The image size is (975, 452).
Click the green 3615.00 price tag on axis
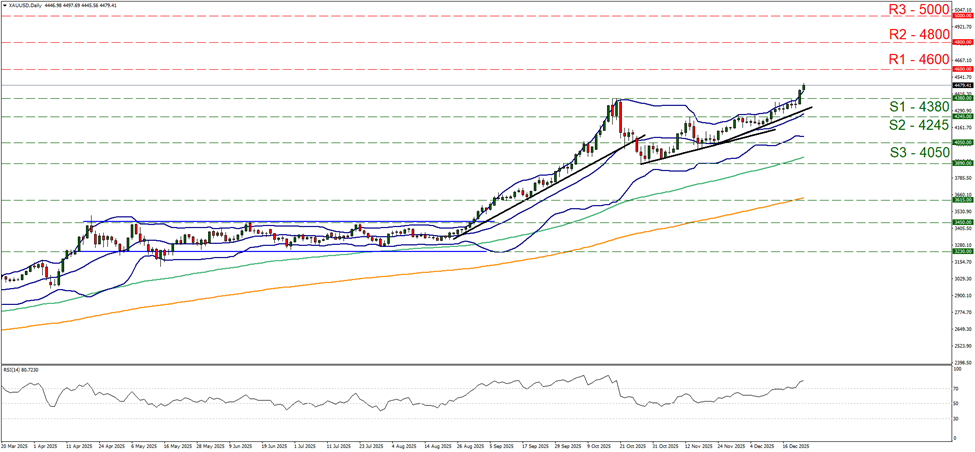(x=961, y=200)
